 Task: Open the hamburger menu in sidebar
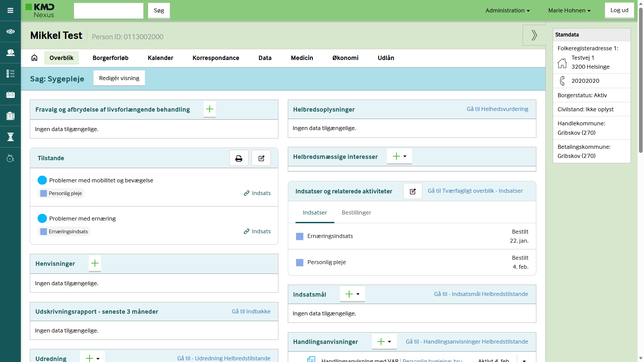10,10
